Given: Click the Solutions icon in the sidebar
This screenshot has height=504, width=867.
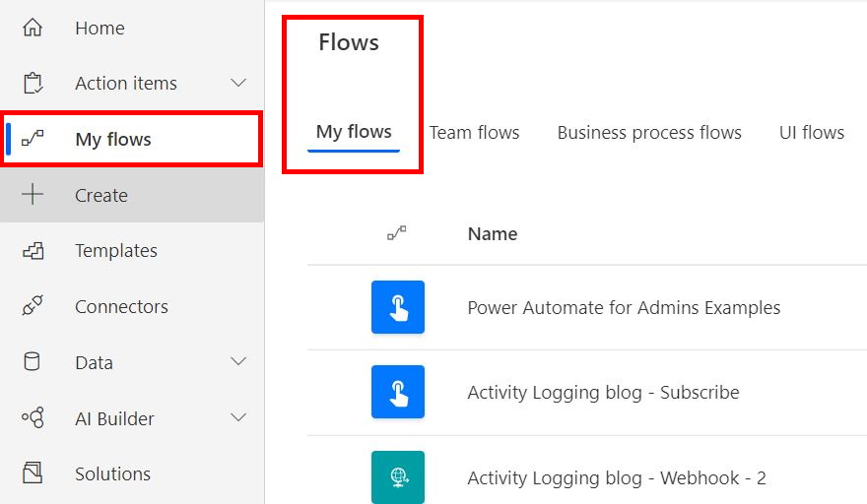Looking at the screenshot, I should [33, 473].
